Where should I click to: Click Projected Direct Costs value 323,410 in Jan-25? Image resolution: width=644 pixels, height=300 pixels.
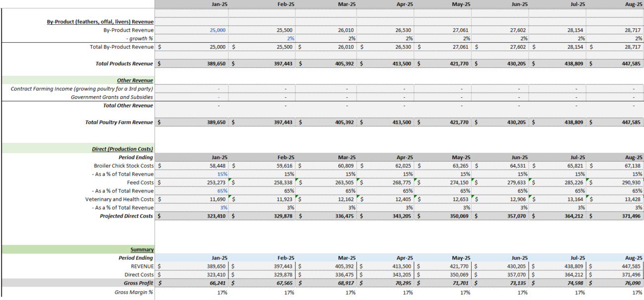[x=215, y=216]
